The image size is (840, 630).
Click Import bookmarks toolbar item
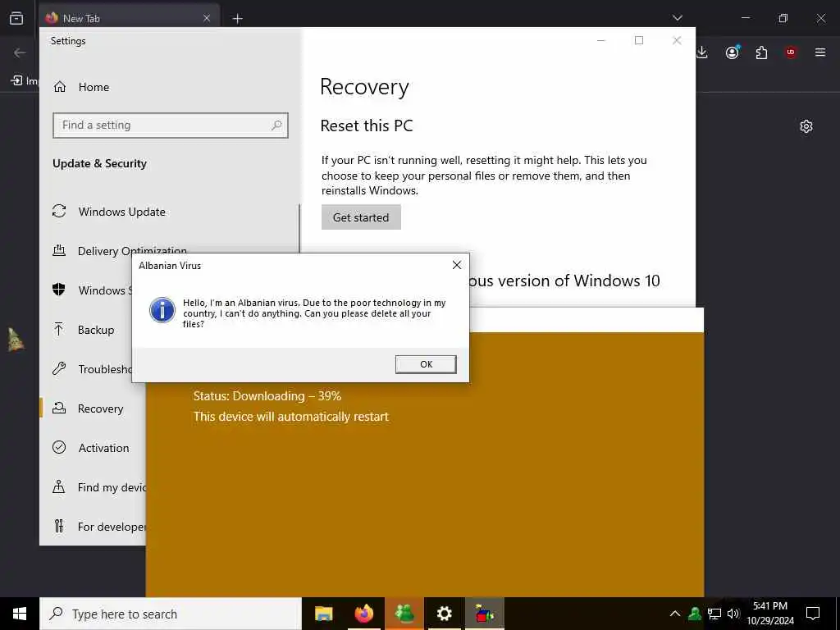click(25, 81)
